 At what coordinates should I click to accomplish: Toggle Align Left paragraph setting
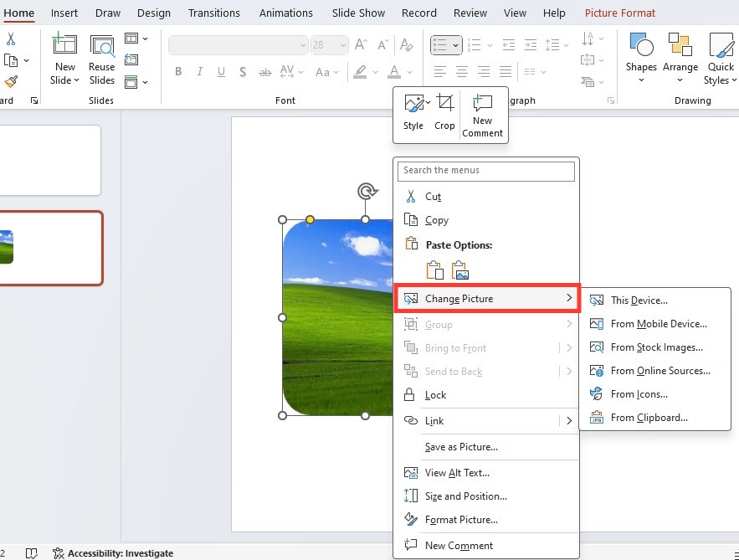[439, 72]
